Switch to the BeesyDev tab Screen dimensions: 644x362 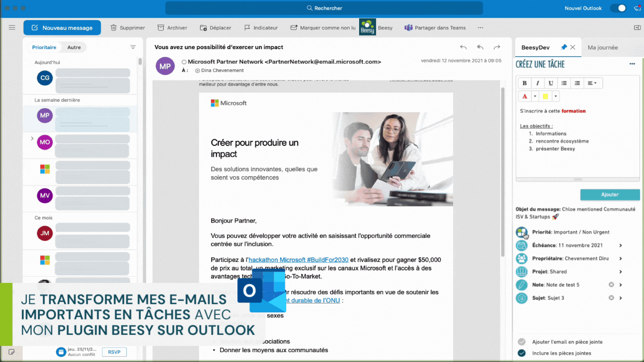(x=535, y=47)
